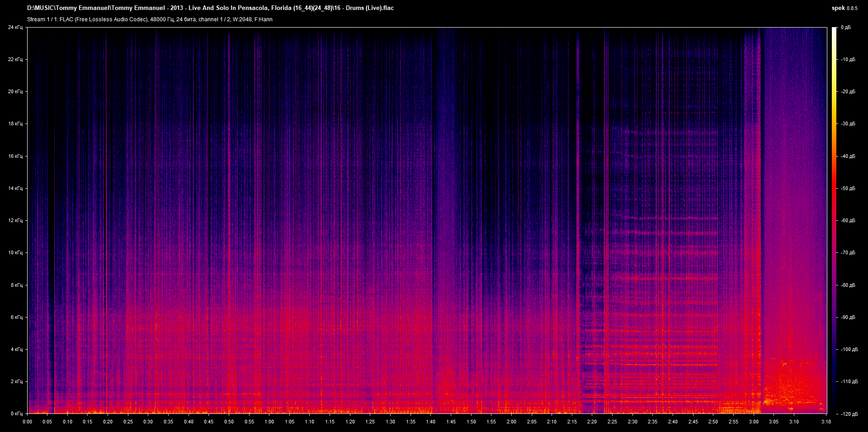Click the file path title text
868x432 pixels.
(x=210, y=8)
